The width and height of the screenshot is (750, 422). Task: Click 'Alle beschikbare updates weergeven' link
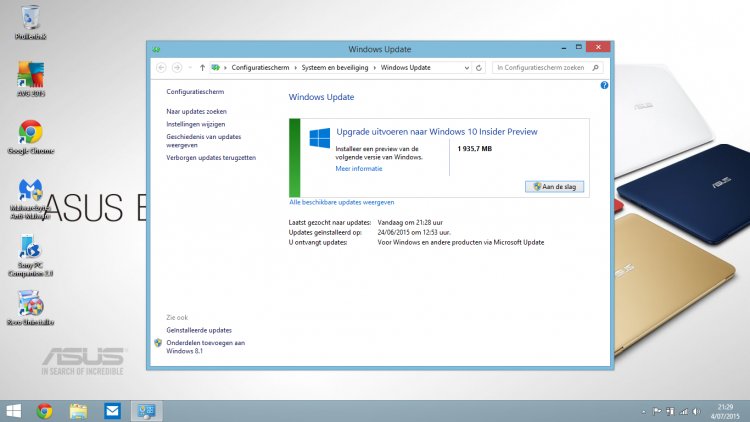coord(341,202)
